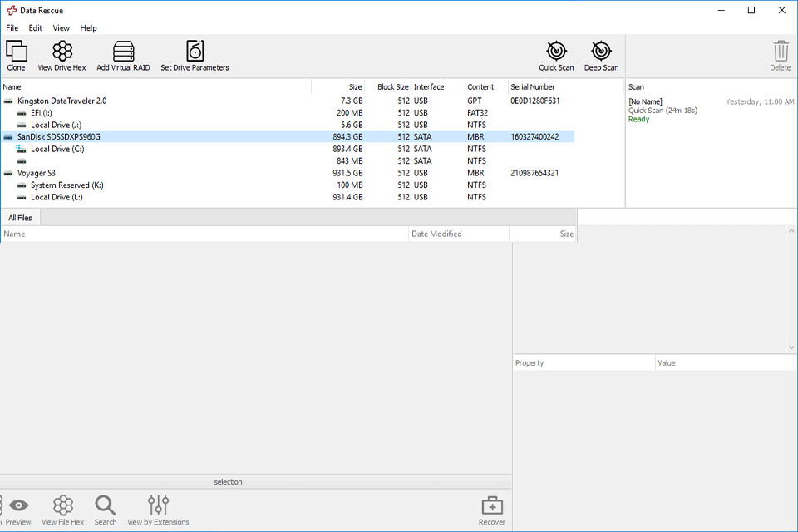Viewport: 798px width, 532px height.
Task: Click the selection status bar label
Action: coord(228,482)
